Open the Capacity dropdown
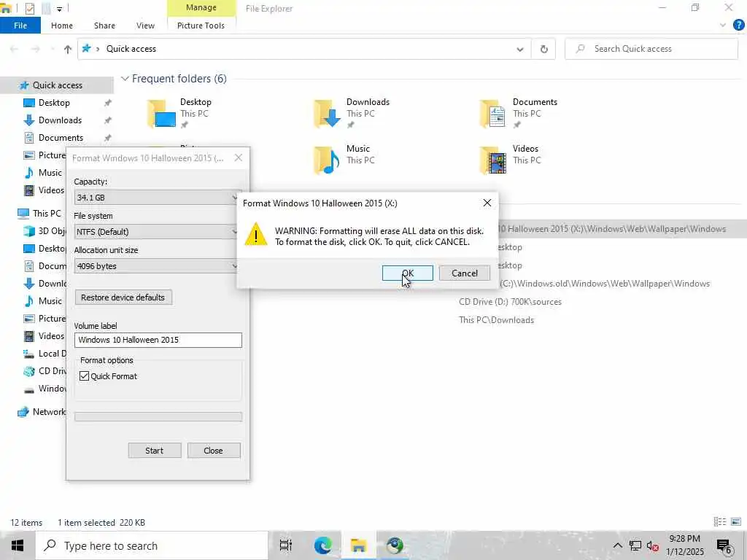The height and width of the screenshot is (560, 747). 158,197
